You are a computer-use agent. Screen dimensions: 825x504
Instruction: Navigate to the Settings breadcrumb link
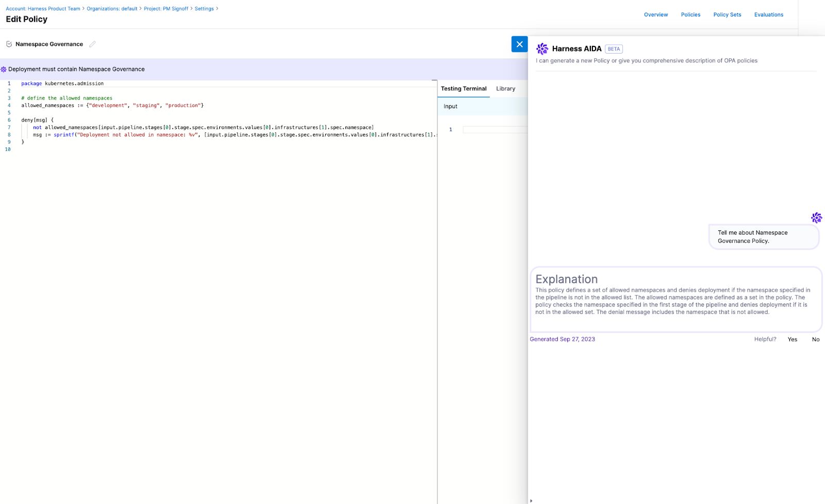click(204, 9)
